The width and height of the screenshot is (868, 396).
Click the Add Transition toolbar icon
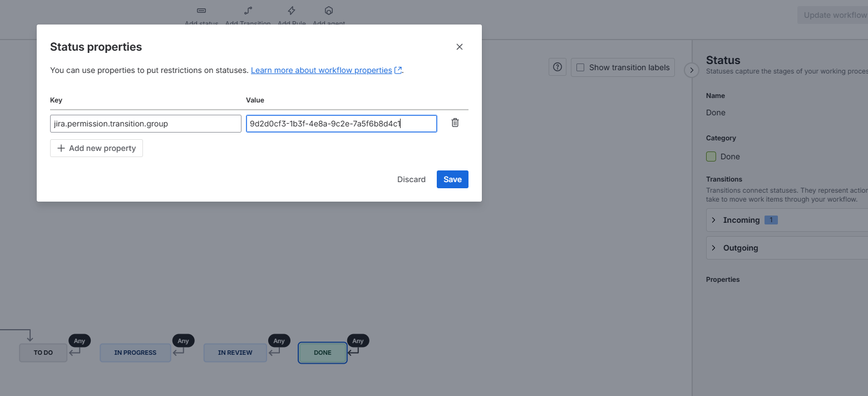point(248,11)
